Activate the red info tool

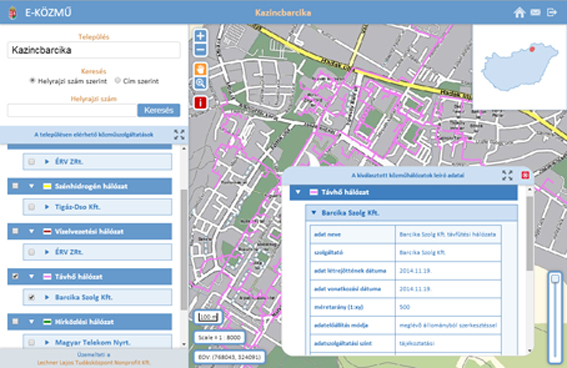[x=201, y=103]
